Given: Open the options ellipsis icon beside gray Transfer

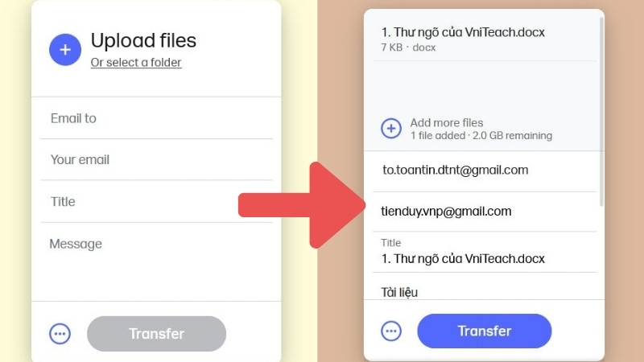Looking at the screenshot, I should click(60, 334).
